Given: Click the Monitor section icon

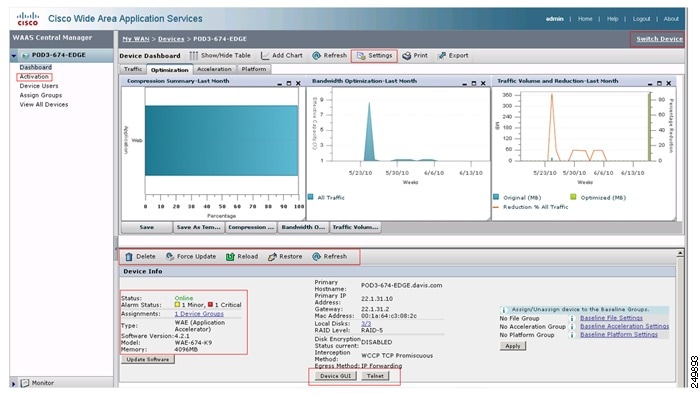Looking at the screenshot, I should [25, 383].
